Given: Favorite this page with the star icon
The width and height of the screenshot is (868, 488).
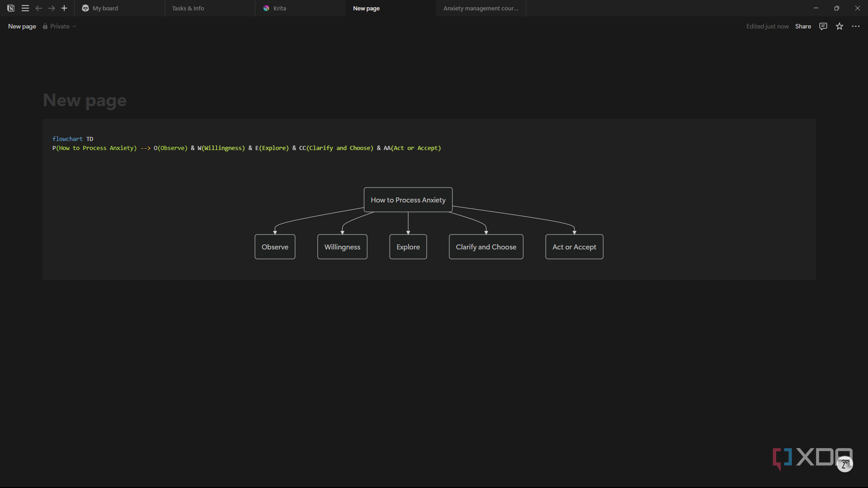Looking at the screenshot, I should click(x=840, y=26).
